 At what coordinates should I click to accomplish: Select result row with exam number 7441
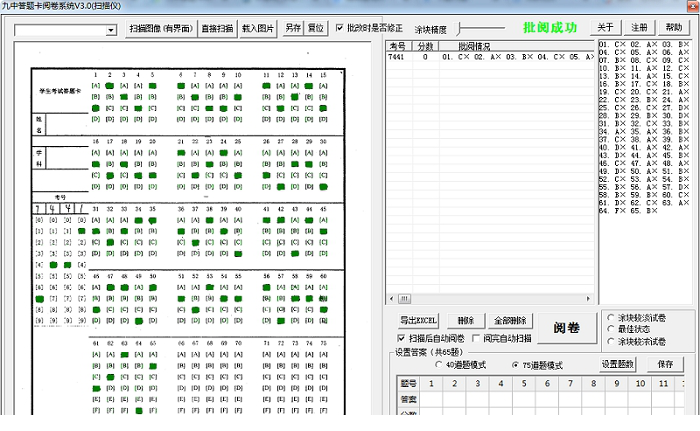[x=490, y=57]
